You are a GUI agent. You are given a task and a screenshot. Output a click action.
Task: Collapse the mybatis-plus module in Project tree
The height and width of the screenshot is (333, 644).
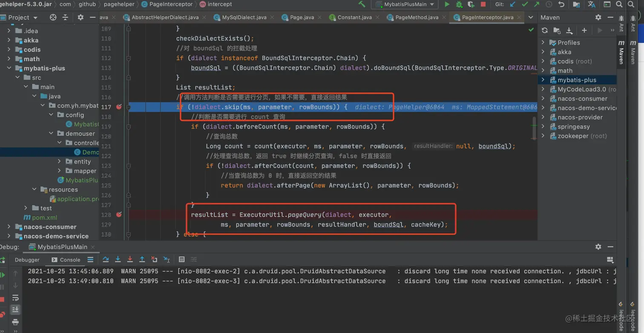pos(9,68)
